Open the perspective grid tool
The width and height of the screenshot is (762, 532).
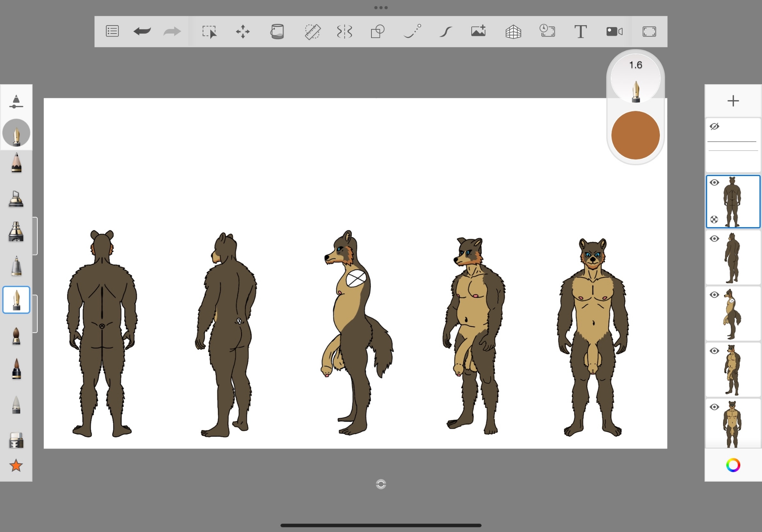tap(513, 32)
